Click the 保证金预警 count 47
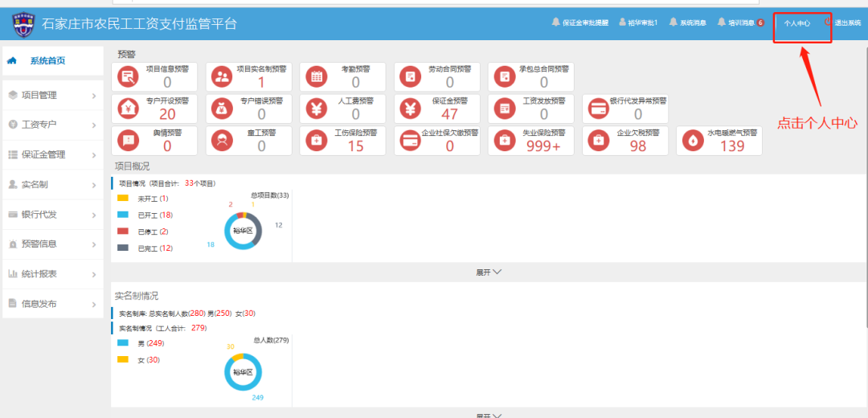 [x=449, y=114]
